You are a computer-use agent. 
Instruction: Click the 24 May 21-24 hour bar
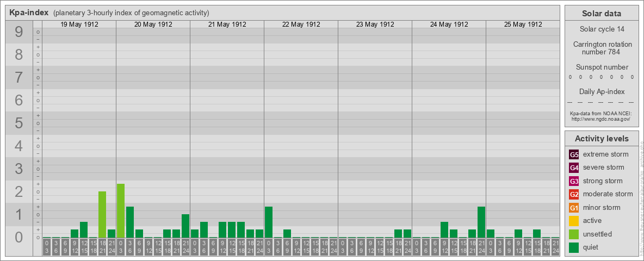481,222
